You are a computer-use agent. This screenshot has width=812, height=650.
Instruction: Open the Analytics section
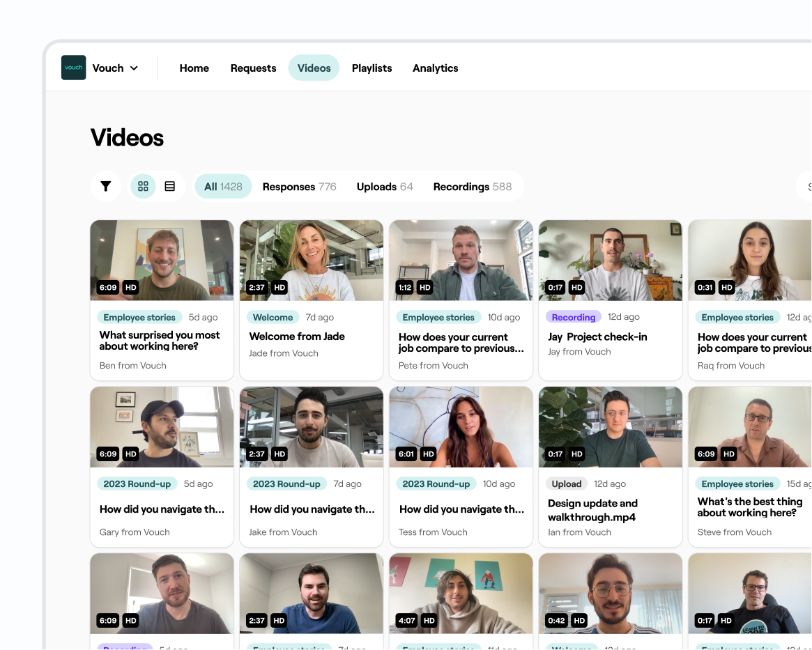tap(435, 68)
